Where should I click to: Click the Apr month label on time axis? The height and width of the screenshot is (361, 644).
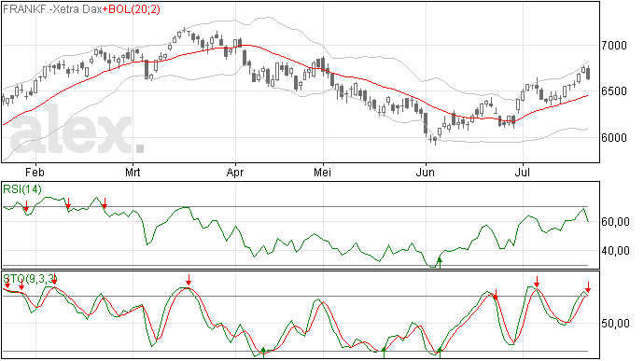pyautogui.click(x=235, y=172)
